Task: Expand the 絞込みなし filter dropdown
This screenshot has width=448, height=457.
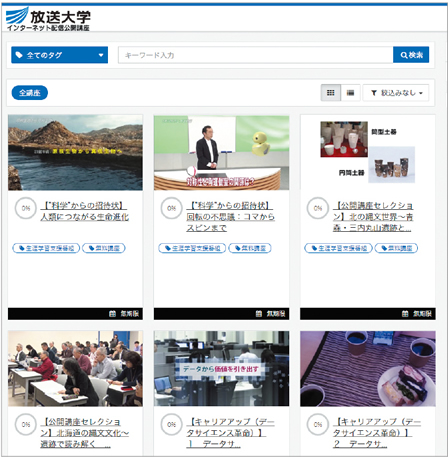Action: click(396, 93)
